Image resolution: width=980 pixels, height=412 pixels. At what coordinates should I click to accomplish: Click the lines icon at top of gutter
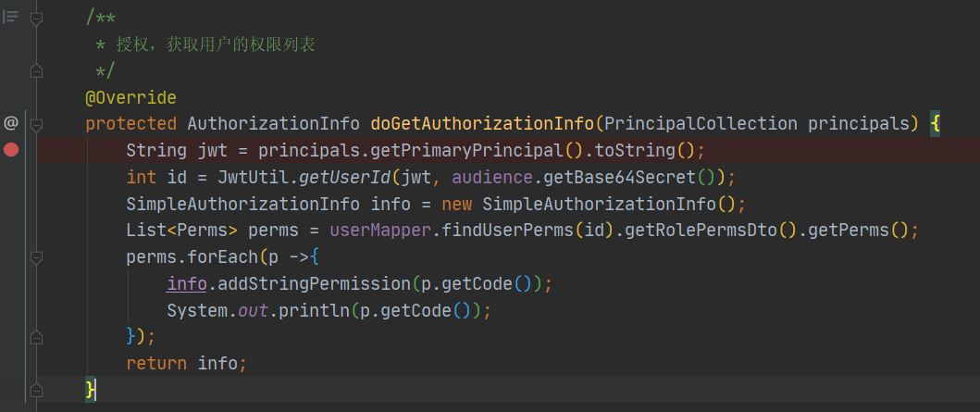tap(10, 17)
